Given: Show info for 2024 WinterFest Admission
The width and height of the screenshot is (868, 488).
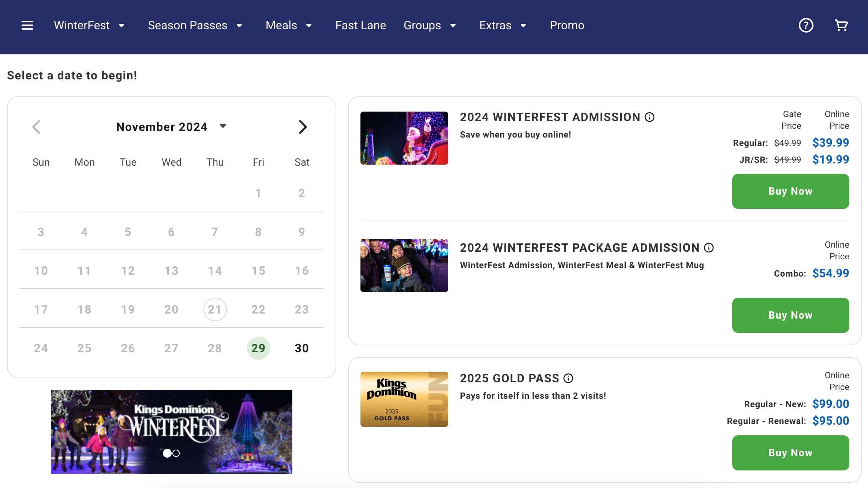Looking at the screenshot, I should (650, 117).
